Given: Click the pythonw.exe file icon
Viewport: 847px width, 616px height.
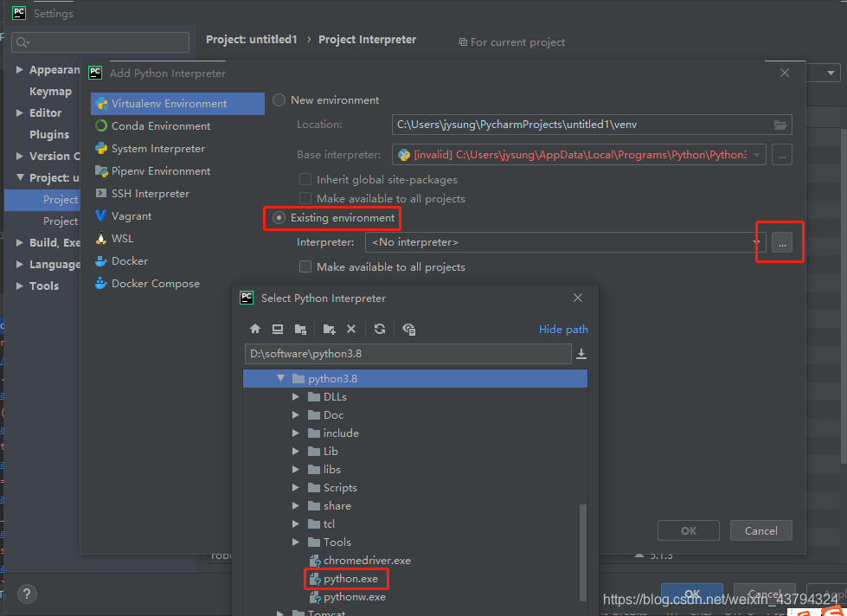Looking at the screenshot, I should pyautogui.click(x=315, y=597).
